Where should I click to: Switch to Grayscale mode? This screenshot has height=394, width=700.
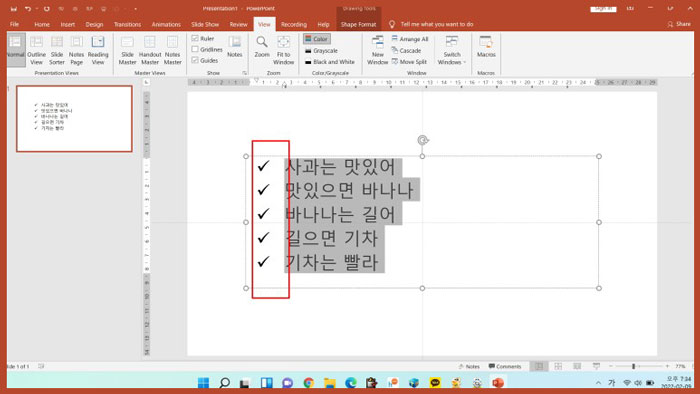tap(321, 50)
